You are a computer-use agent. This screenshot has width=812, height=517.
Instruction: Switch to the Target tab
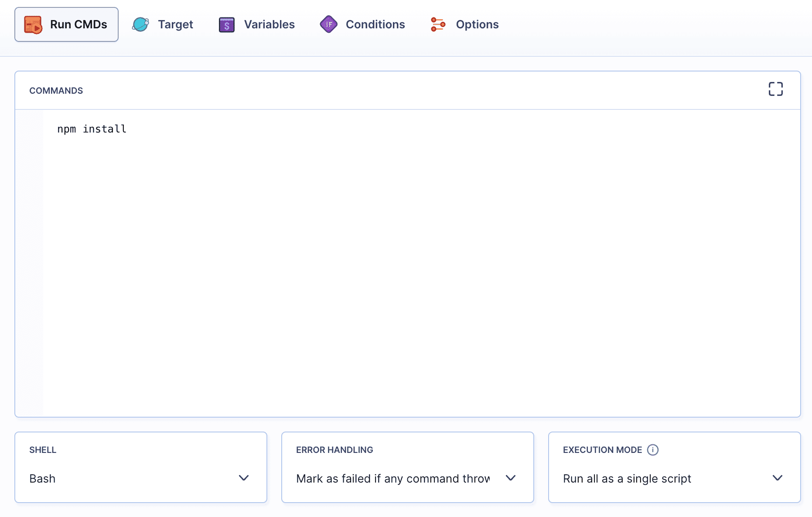(x=162, y=24)
